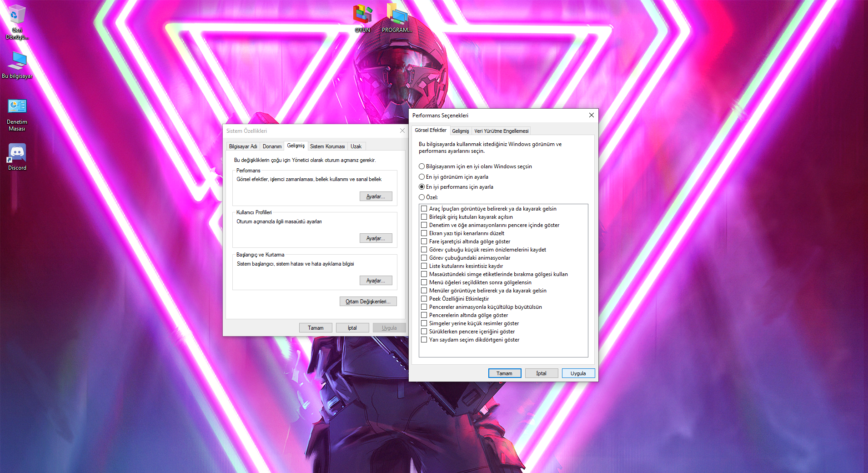Click Tamam in Performans Seçenekleri
This screenshot has width=868, height=473.
[505, 373]
